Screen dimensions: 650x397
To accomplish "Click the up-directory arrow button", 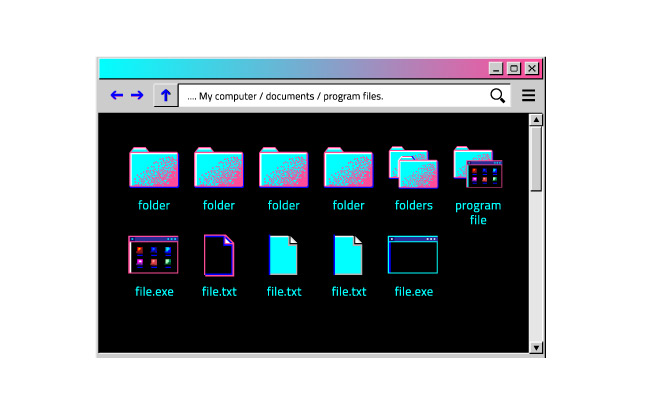I will point(166,95).
